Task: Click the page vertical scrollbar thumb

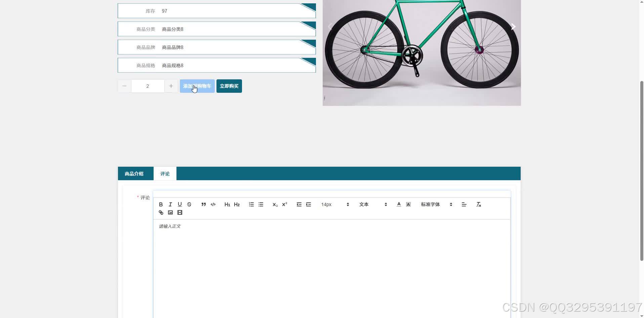Action: coord(641,171)
